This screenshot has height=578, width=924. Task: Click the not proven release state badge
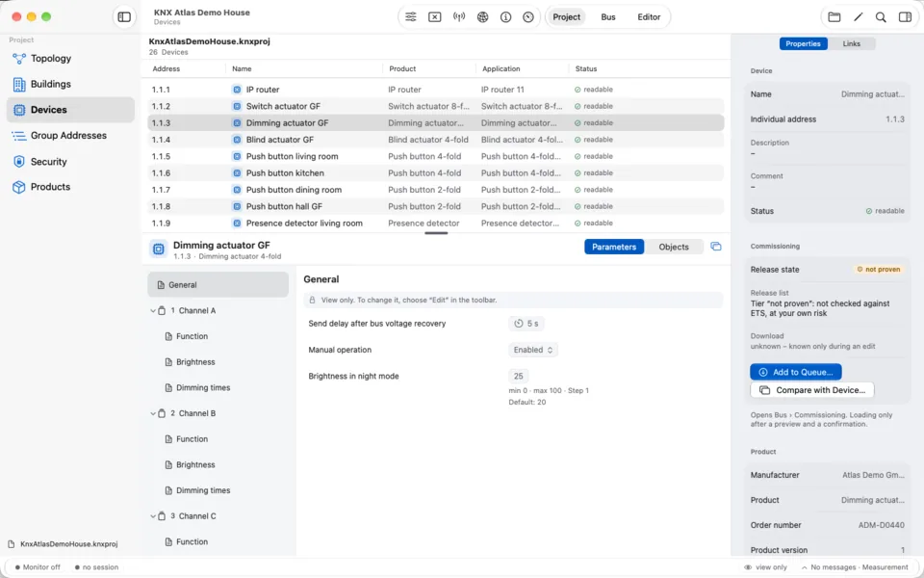[878, 270]
